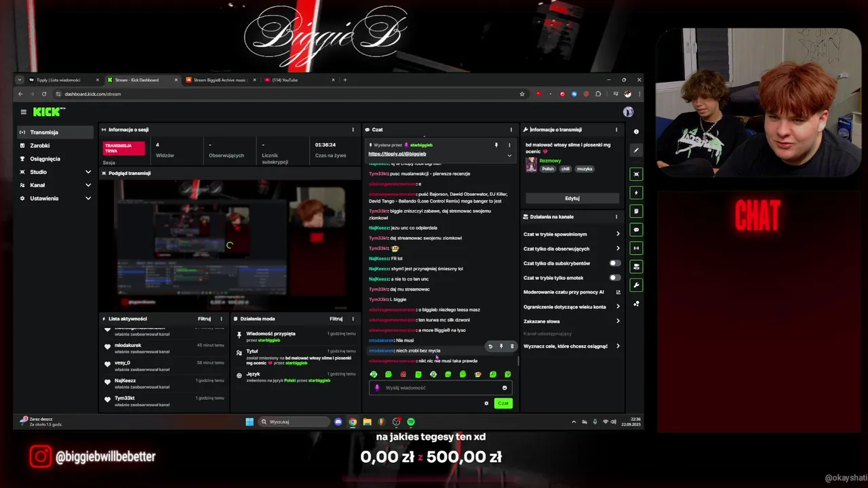
Task: Select the muzyka tag
Action: 585,169
